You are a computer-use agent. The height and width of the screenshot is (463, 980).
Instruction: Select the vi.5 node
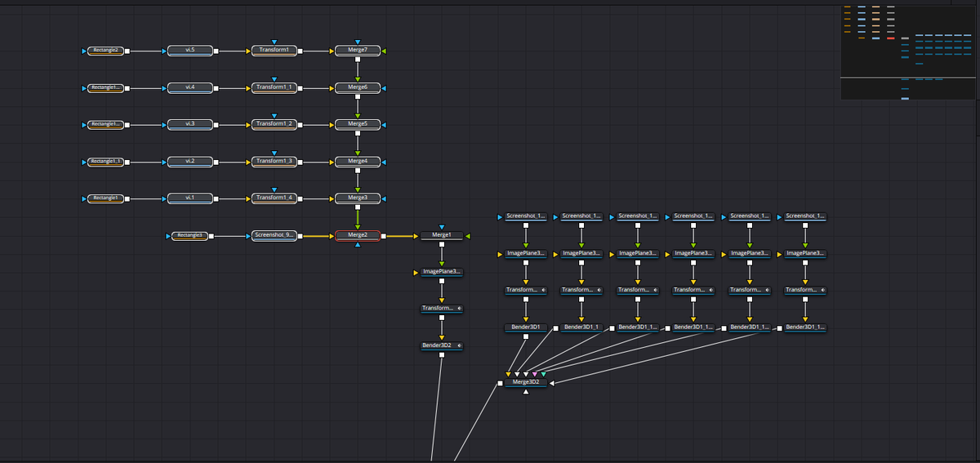pyautogui.click(x=189, y=51)
